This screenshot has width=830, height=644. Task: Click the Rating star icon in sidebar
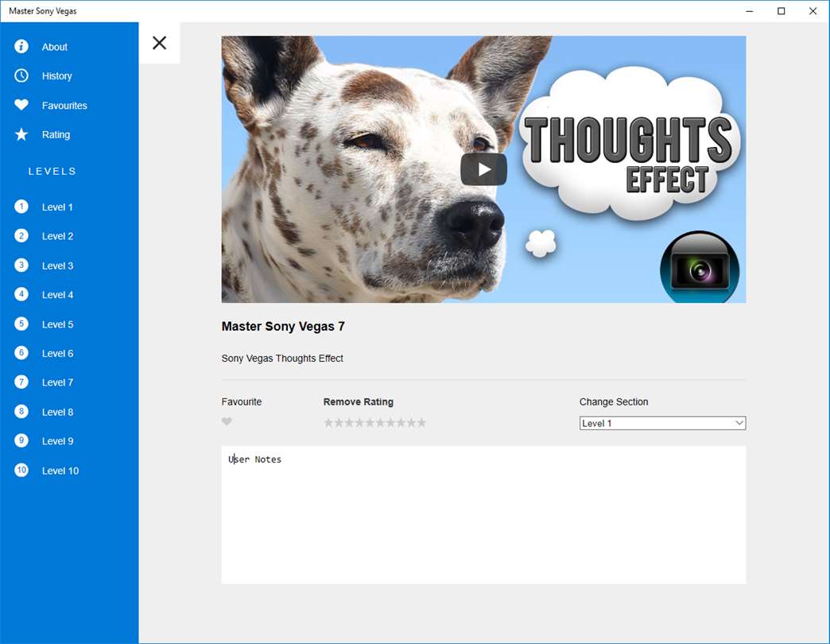[21, 134]
